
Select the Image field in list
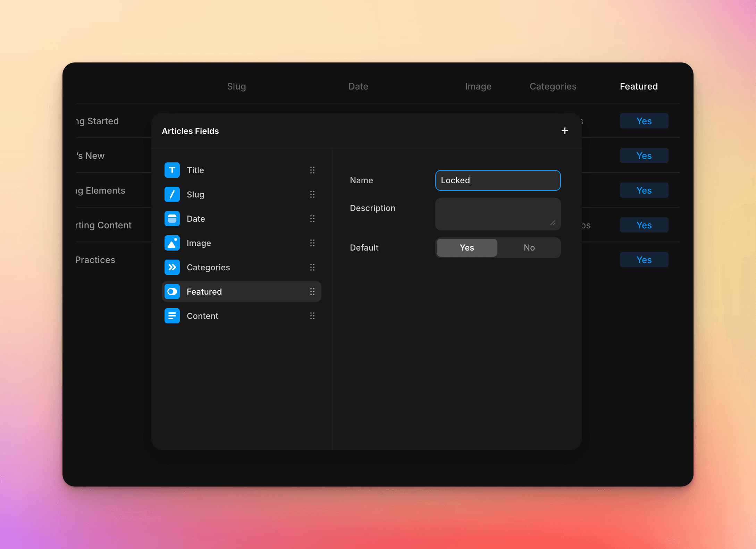pos(242,243)
